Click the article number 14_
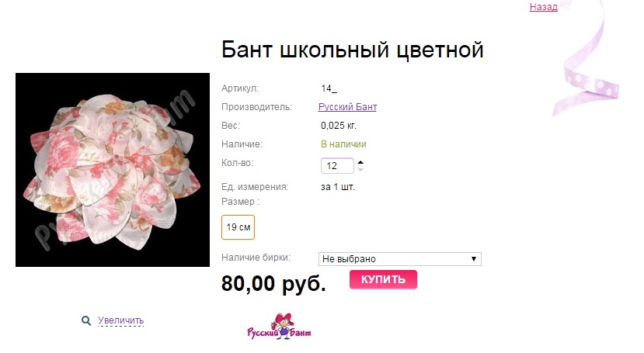The image size is (644, 353). (329, 88)
